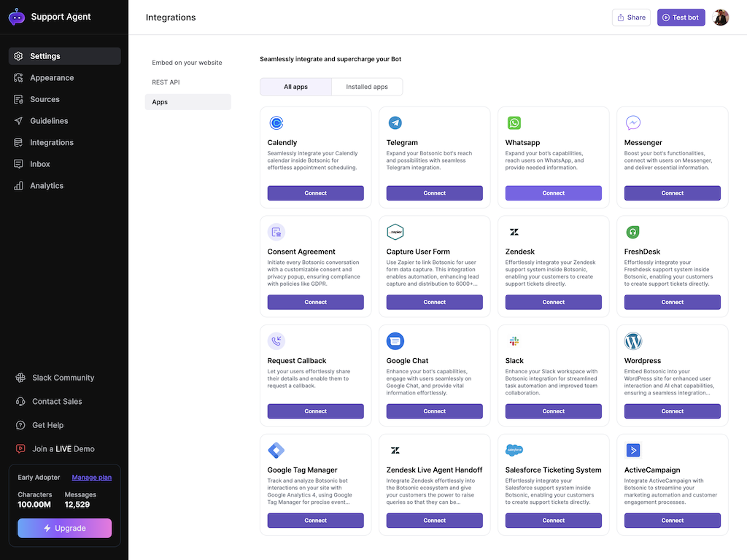
Task: Switch to Installed apps tab
Action: click(367, 87)
